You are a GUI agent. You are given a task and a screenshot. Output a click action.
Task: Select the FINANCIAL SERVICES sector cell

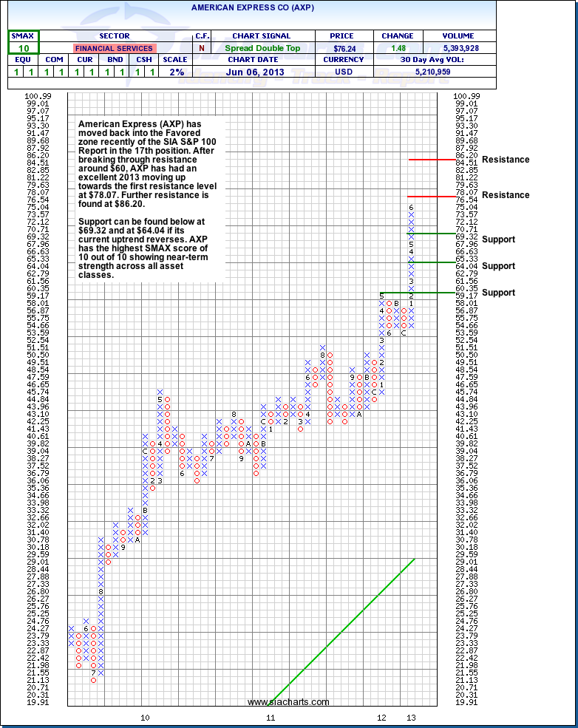click(x=114, y=48)
